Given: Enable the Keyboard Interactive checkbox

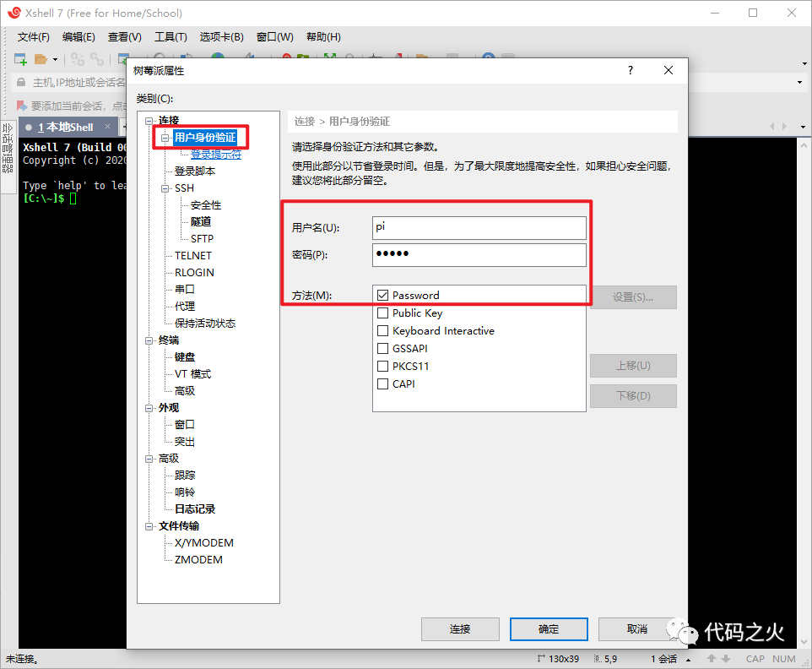Looking at the screenshot, I should click(382, 330).
